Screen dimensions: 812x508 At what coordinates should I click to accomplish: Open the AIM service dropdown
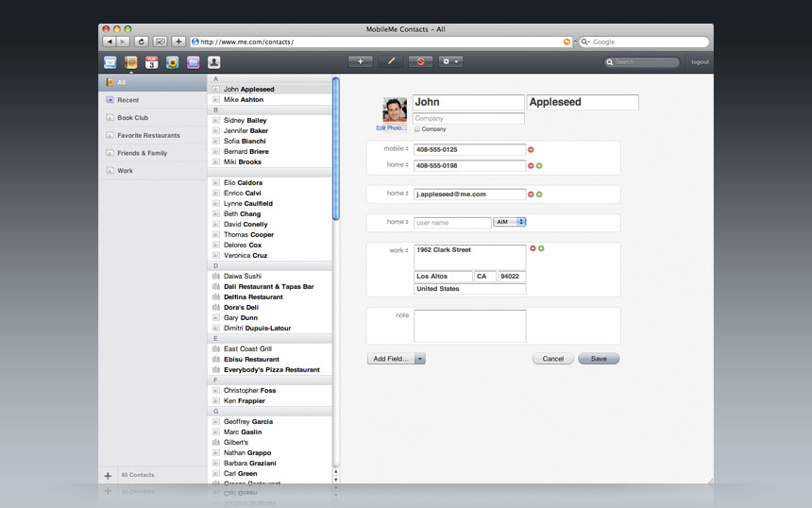click(x=510, y=222)
